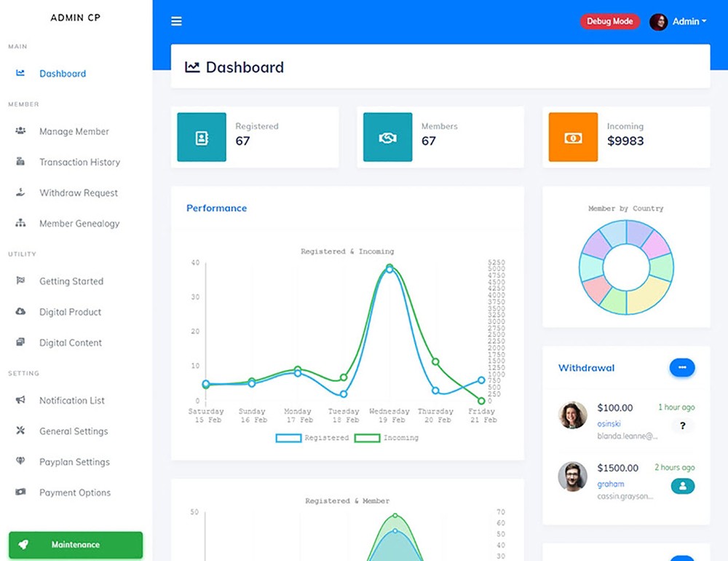Click the teal Members handshake icon
Image resolution: width=728 pixels, height=561 pixels.
point(387,137)
